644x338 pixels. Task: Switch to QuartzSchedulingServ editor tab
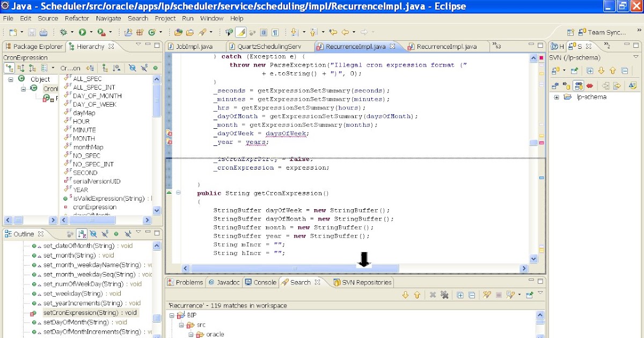tap(269, 47)
